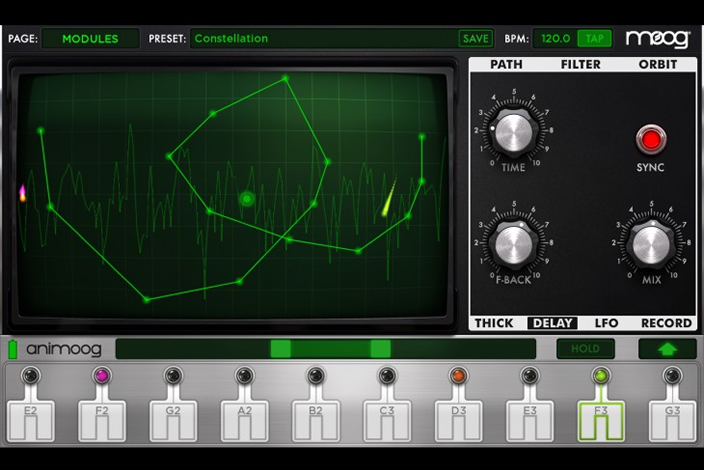Click the green indicator light above F3
The width and height of the screenshot is (704, 470).
tap(601, 375)
